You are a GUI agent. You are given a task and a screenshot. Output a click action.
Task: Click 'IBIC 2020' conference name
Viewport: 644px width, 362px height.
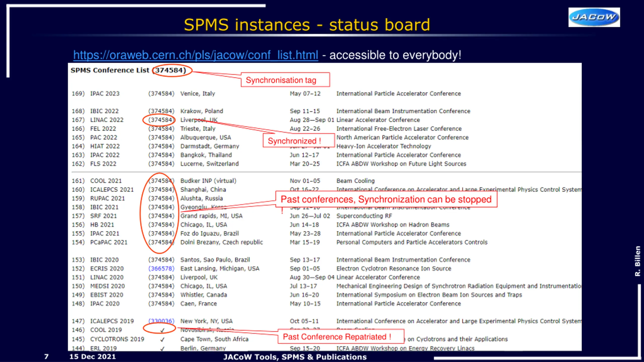pos(104,260)
